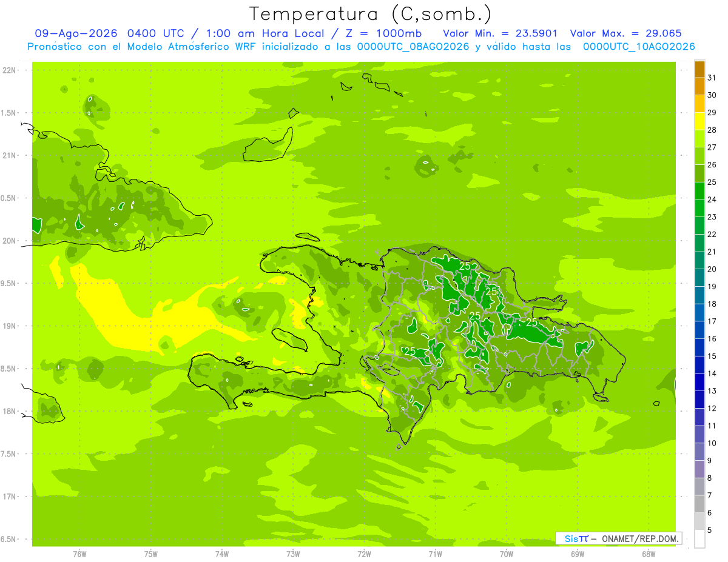Click the '69W' longitude label
728x562 pixels.
pos(578,554)
